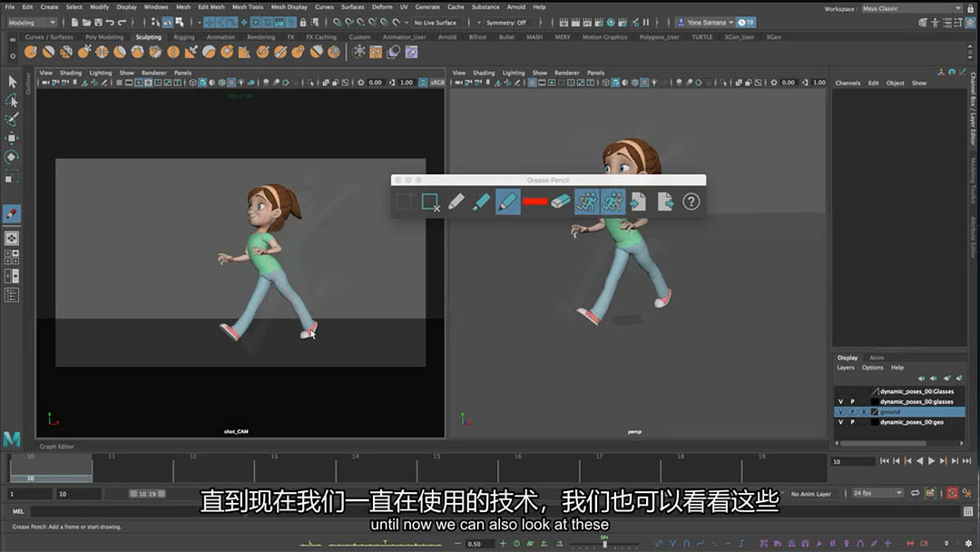
Task: Choose the Eraser in Grease Pencil window
Action: tap(561, 202)
